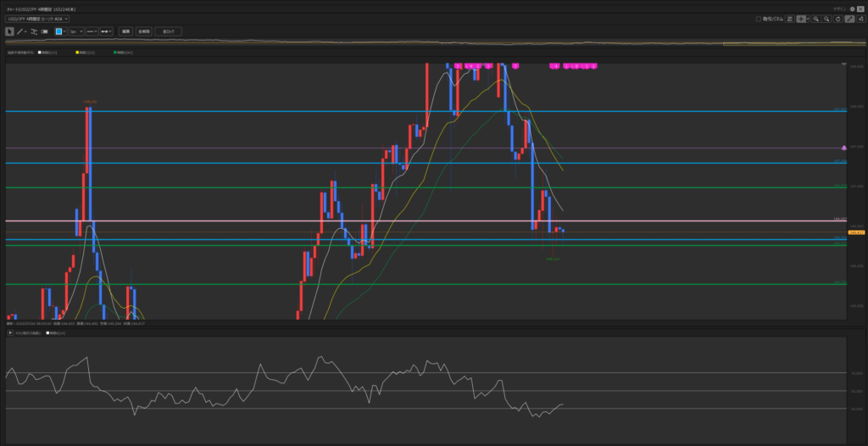Viewport: 868px width, 446px height.
Task: Click the yellow 期間2 moving average legend
Action: pos(86,52)
